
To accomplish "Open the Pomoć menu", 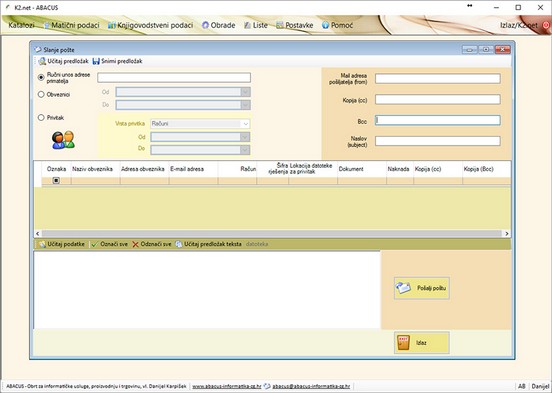I will pos(337,25).
